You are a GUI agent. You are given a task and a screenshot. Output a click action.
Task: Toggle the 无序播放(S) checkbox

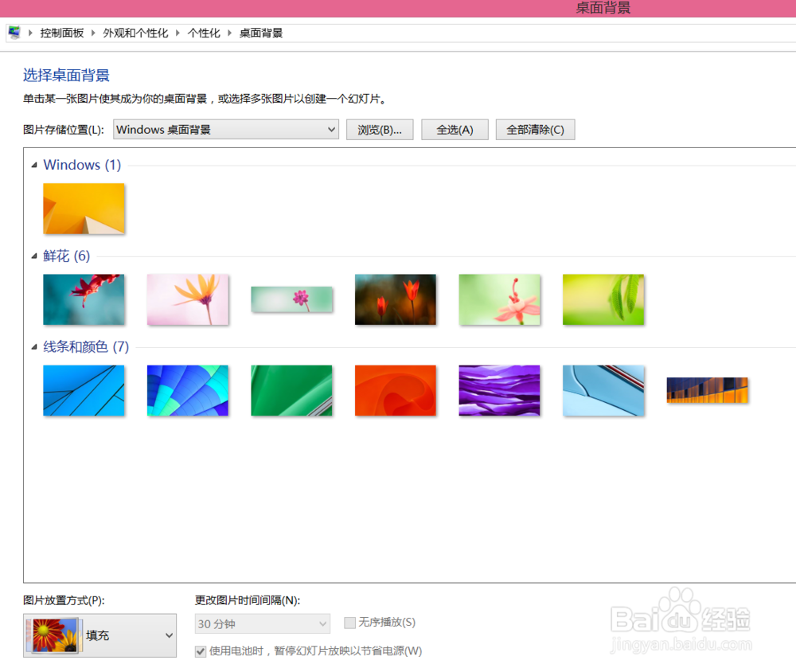(349, 623)
